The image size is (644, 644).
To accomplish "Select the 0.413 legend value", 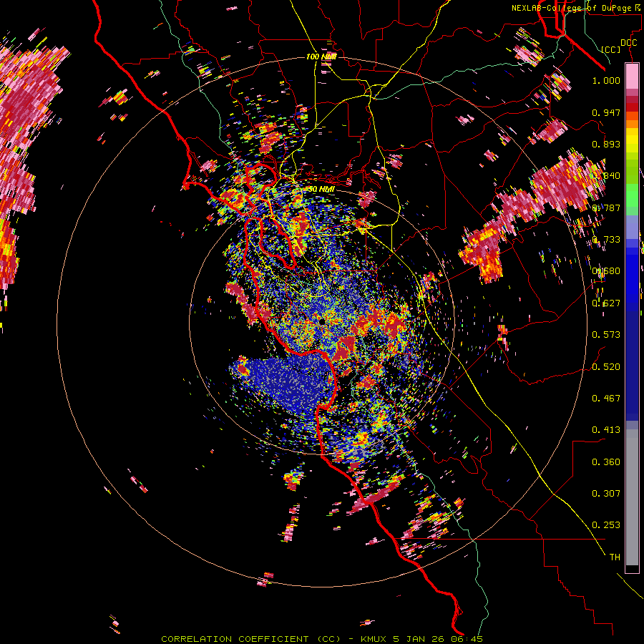I will (606, 430).
